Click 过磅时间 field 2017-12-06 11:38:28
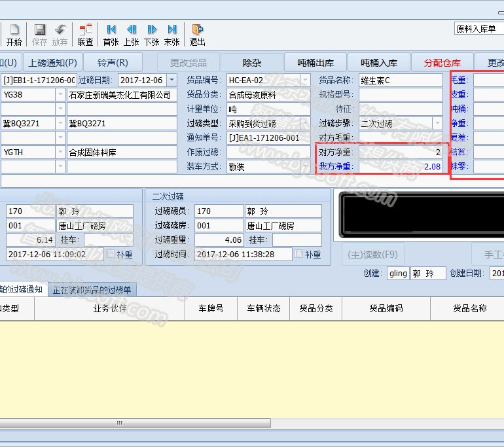 point(243,254)
